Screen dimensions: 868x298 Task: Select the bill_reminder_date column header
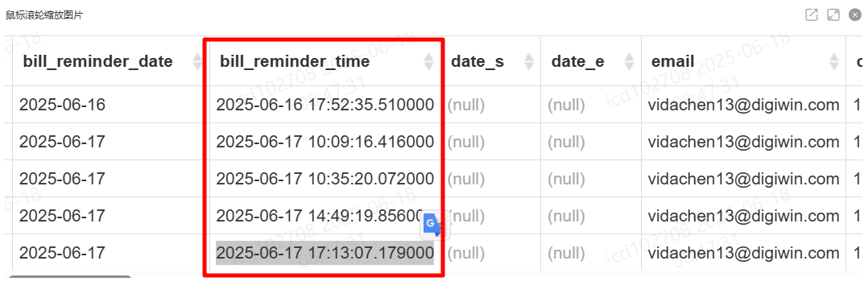click(98, 61)
